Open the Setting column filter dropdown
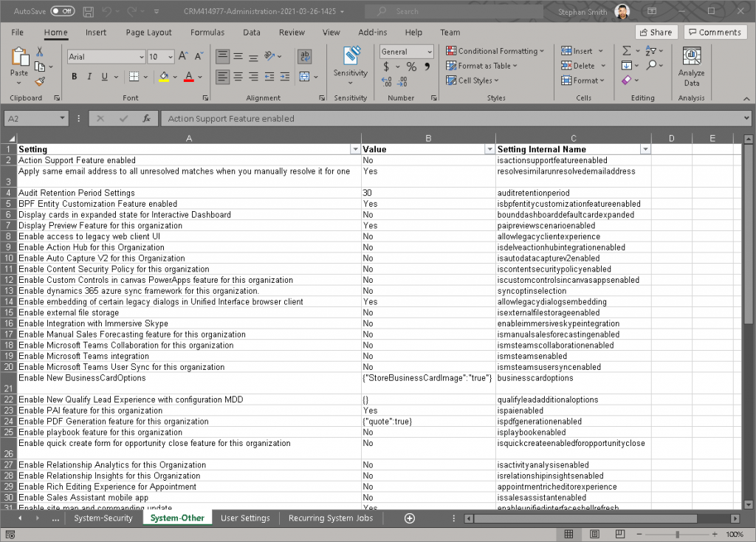The width and height of the screenshot is (756, 542). point(354,149)
